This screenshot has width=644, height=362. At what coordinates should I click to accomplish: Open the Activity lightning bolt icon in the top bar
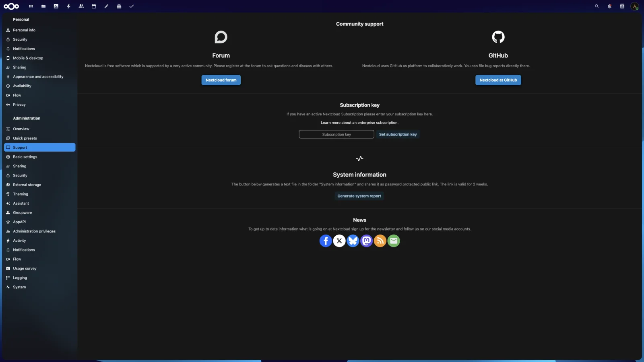click(69, 6)
